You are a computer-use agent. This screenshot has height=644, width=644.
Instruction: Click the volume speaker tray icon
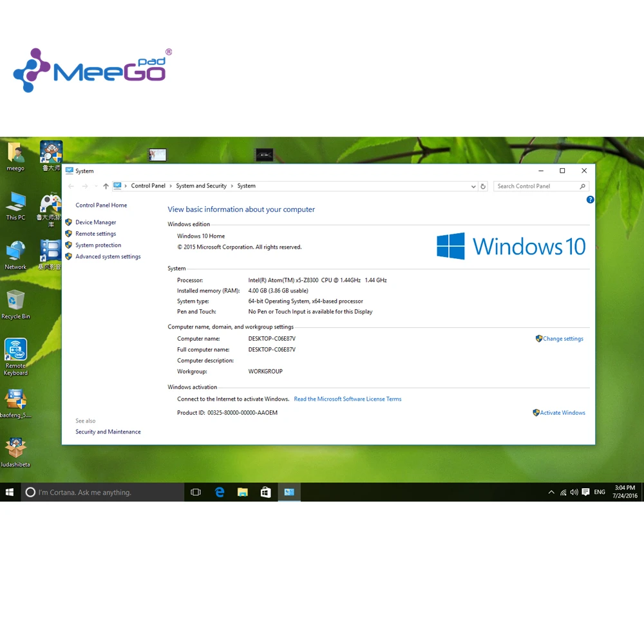(574, 492)
